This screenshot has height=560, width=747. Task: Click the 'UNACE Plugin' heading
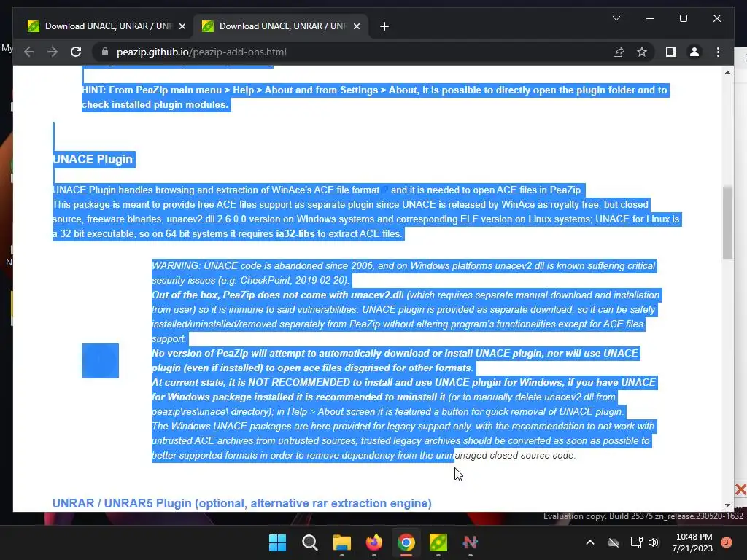click(x=93, y=159)
